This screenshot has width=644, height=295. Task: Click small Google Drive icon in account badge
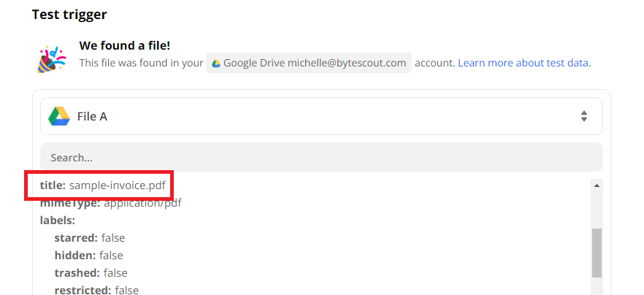pos(216,64)
